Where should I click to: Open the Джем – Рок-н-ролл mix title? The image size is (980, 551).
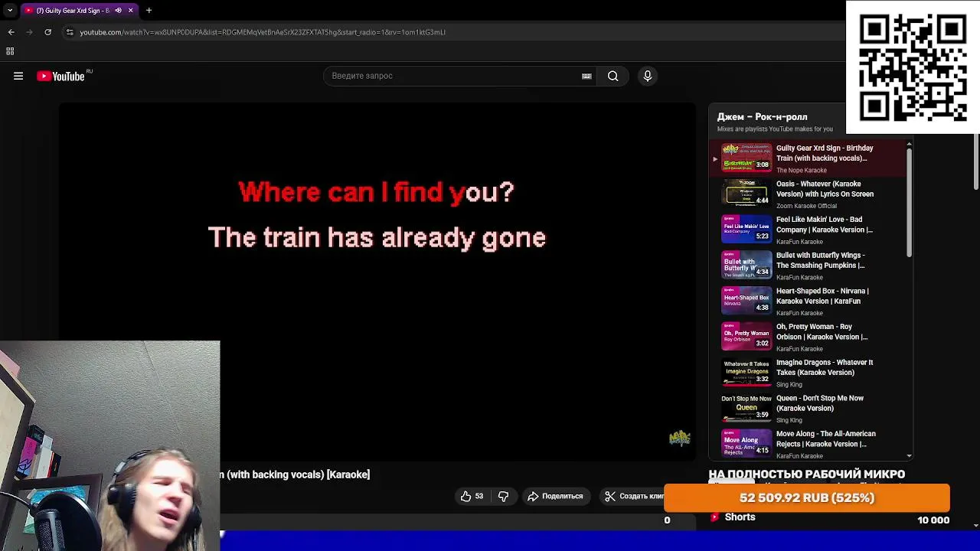[x=762, y=117]
